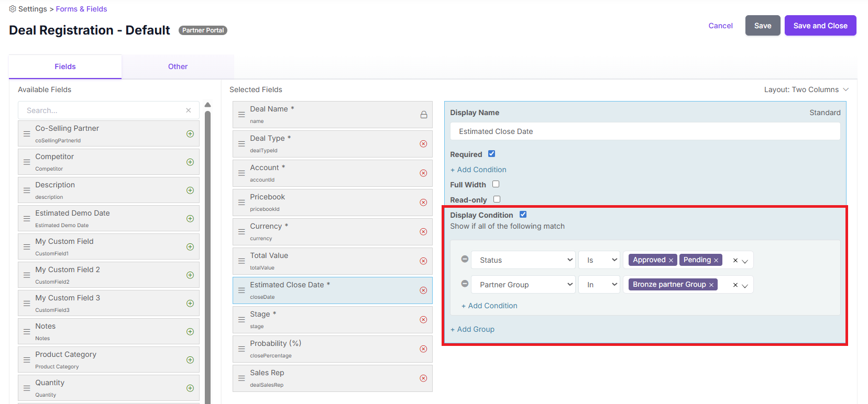Click the Save button
Image resolution: width=868 pixels, height=404 pixels.
[x=763, y=26]
